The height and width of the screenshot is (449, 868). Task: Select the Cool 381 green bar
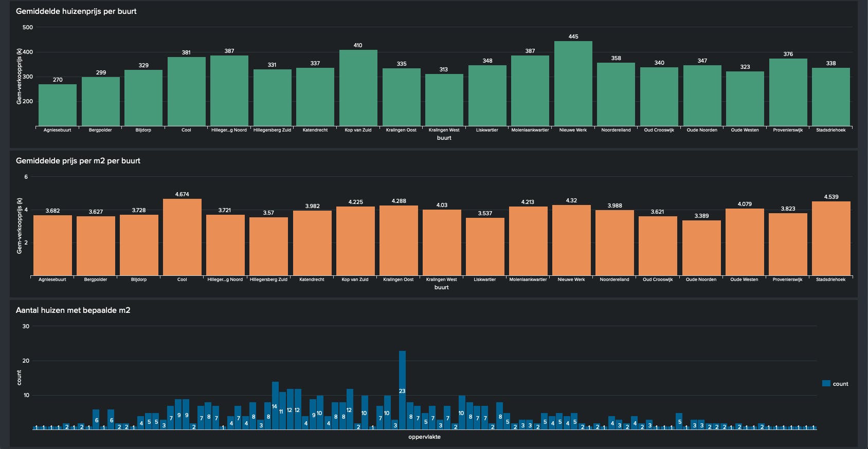point(187,91)
